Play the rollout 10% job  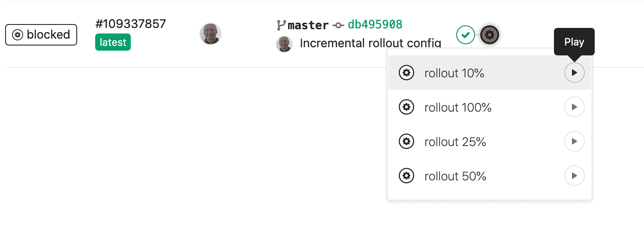[x=574, y=73]
